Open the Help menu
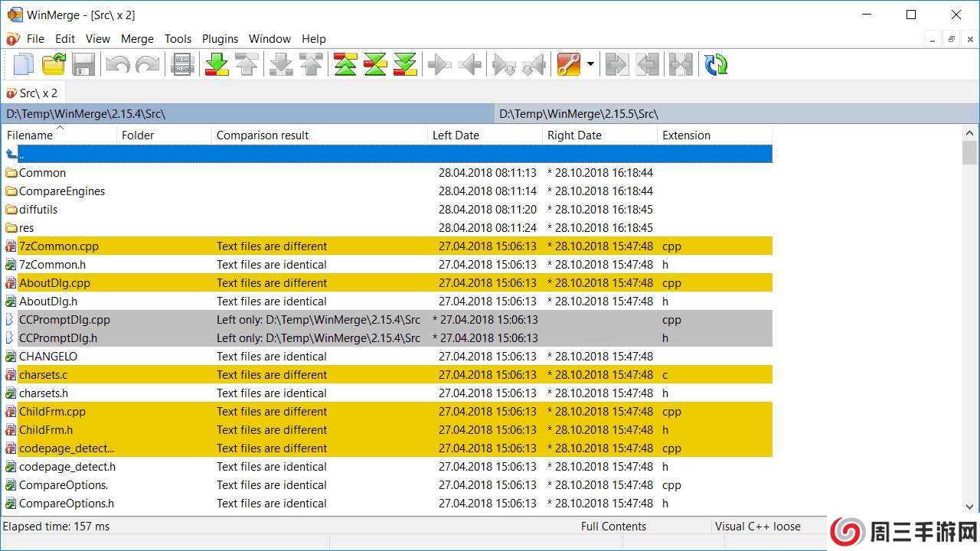Viewport: 980px width, 551px height. (314, 39)
